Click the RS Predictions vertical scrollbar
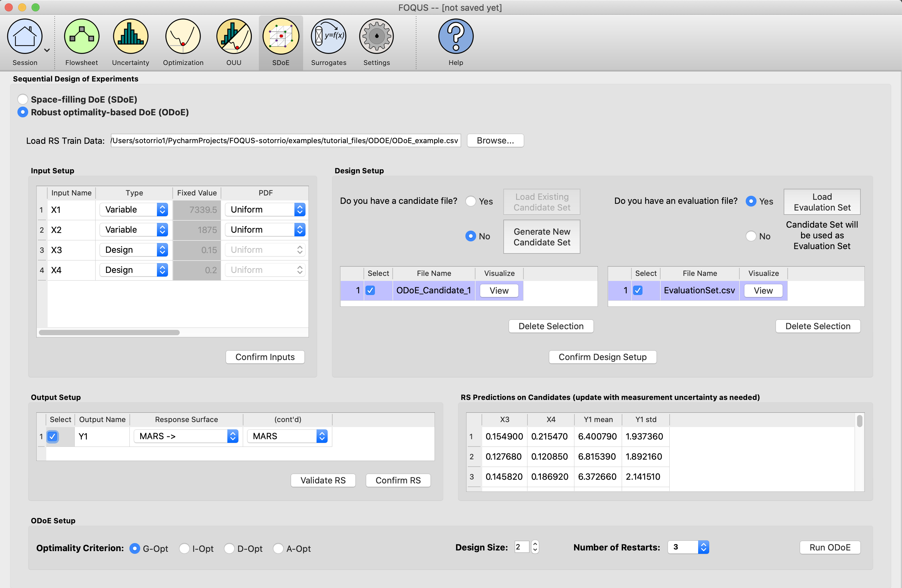 [859, 421]
